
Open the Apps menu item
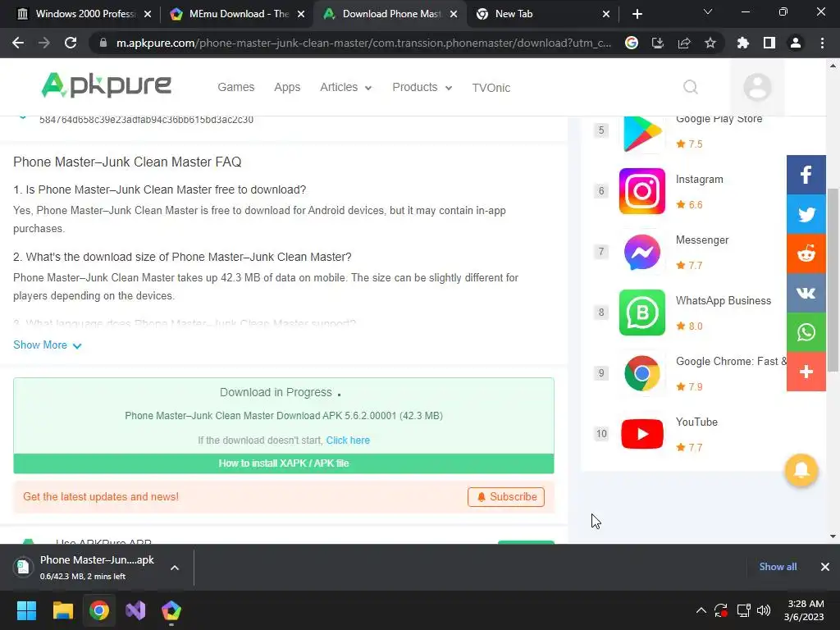click(287, 87)
